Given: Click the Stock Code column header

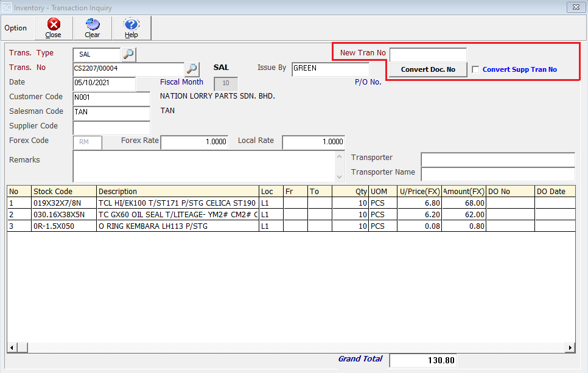Looking at the screenshot, I should click(x=64, y=192).
